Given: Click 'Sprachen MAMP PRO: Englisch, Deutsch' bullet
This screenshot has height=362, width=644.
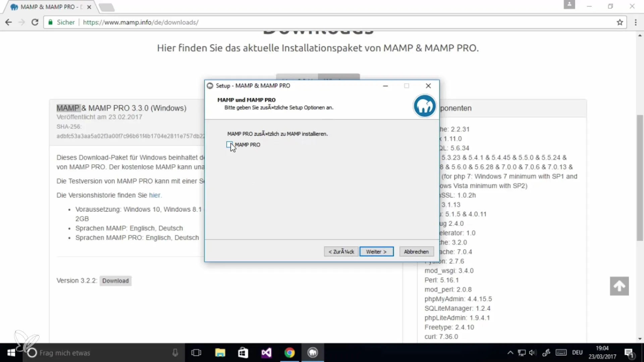Looking at the screenshot, I should 137,238.
